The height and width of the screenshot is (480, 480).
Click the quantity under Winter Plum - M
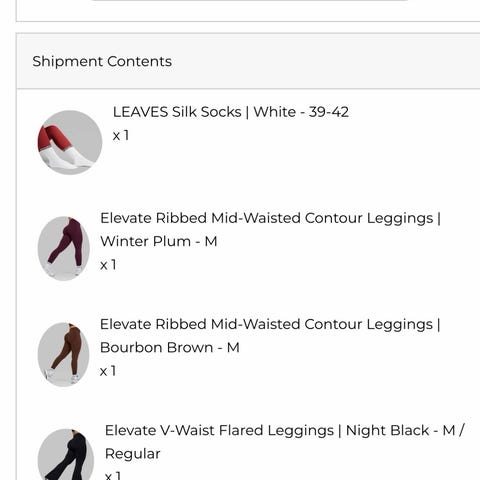[x=108, y=265]
